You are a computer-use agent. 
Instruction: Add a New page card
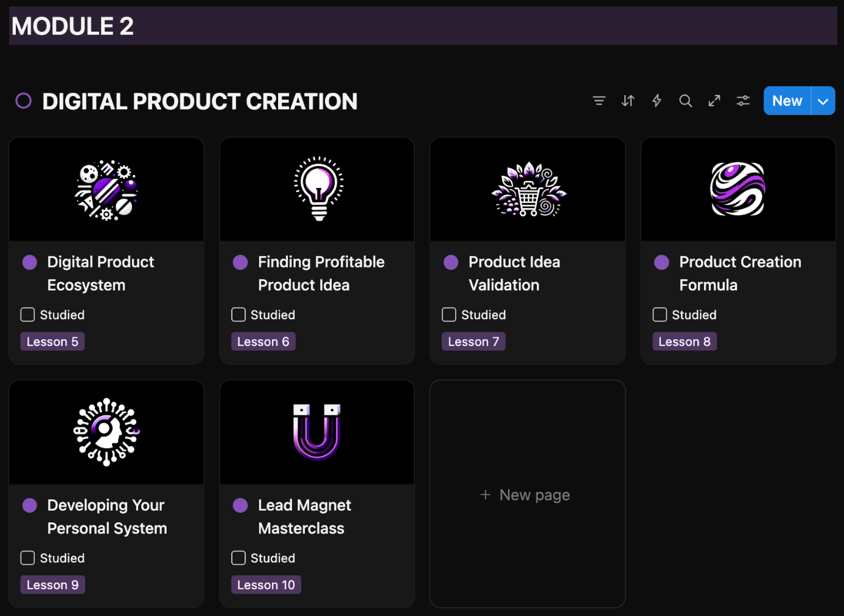tap(527, 494)
